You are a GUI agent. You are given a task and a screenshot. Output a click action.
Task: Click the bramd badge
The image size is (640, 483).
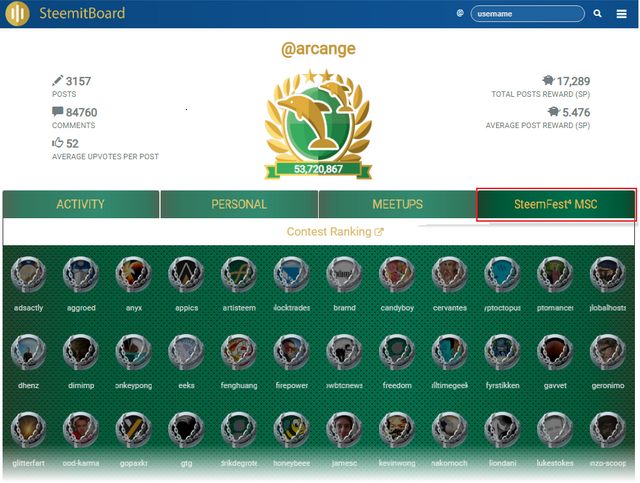[x=344, y=274]
